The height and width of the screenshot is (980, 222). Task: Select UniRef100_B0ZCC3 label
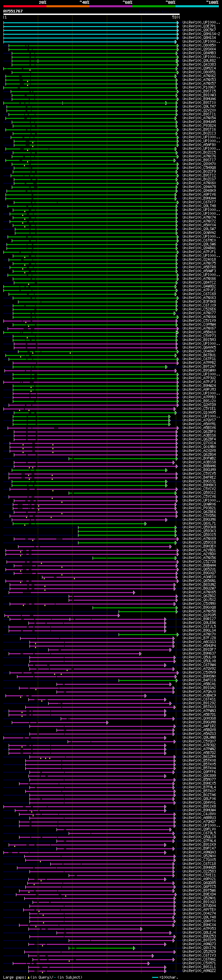click(199, 133)
